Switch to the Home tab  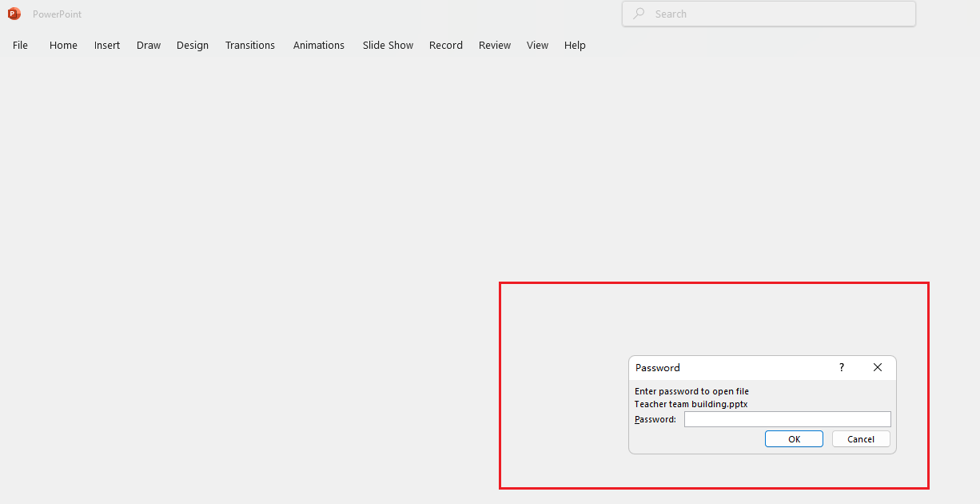click(x=63, y=46)
